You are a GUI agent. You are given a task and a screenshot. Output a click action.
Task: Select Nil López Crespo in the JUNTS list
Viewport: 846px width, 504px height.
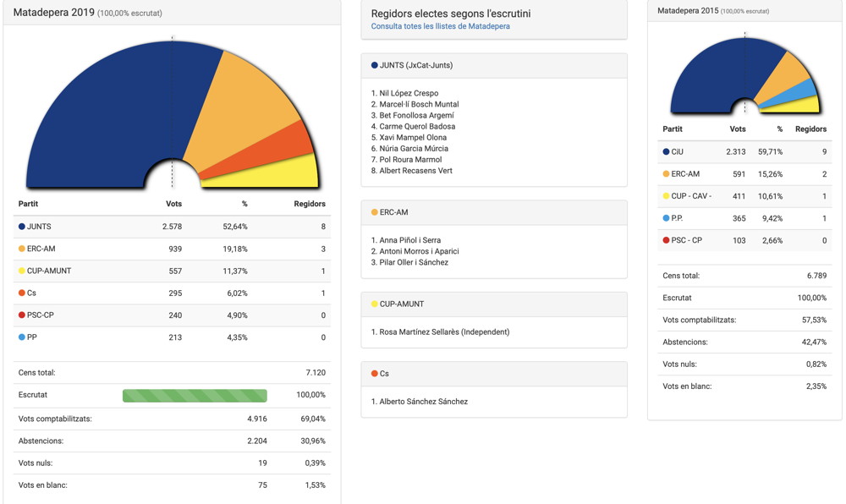tap(408, 93)
